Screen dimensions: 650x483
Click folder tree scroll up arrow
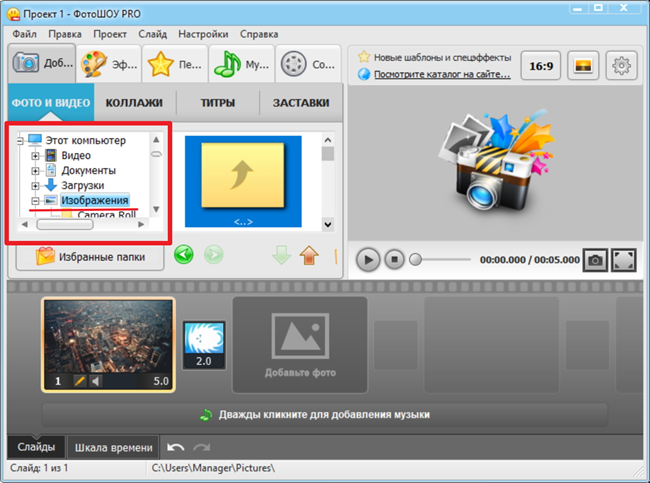coord(156,139)
